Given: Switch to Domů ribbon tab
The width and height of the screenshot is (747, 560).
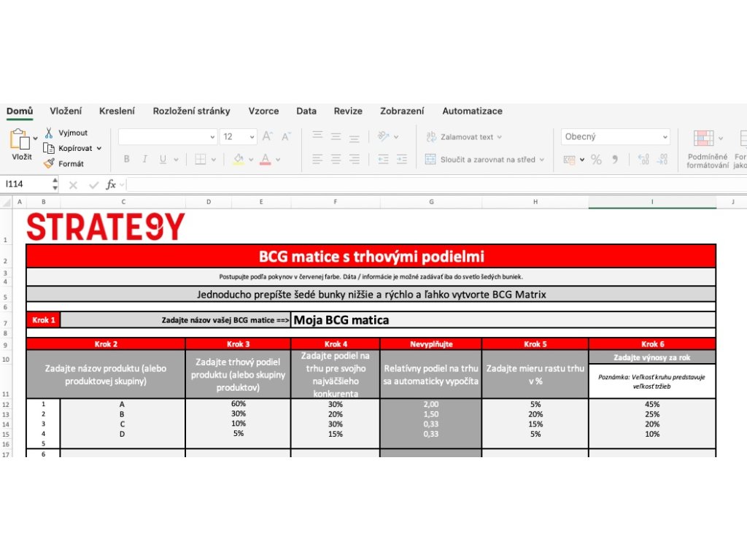Looking at the screenshot, I should point(20,111).
